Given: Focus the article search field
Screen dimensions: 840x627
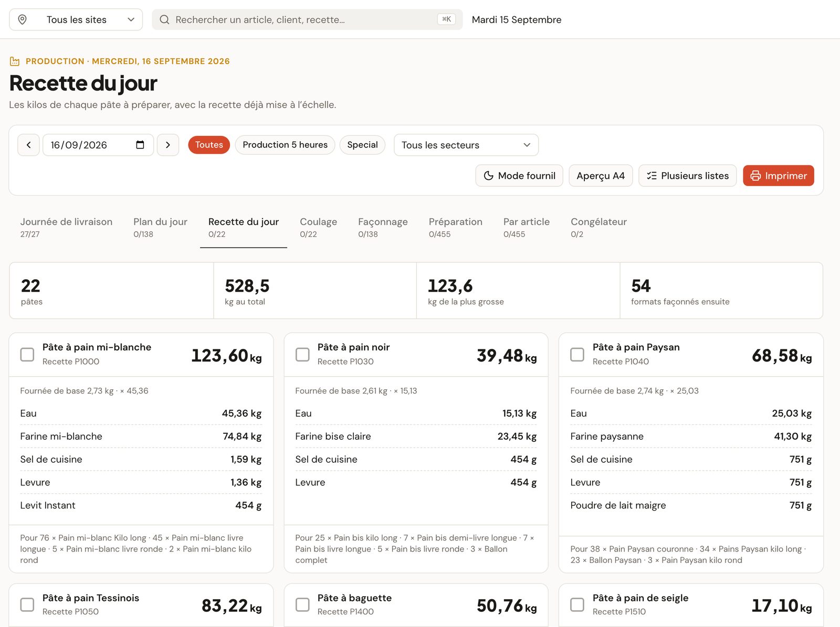Looking at the screenshot, I should pyautogui.click(x=307, y=19).
